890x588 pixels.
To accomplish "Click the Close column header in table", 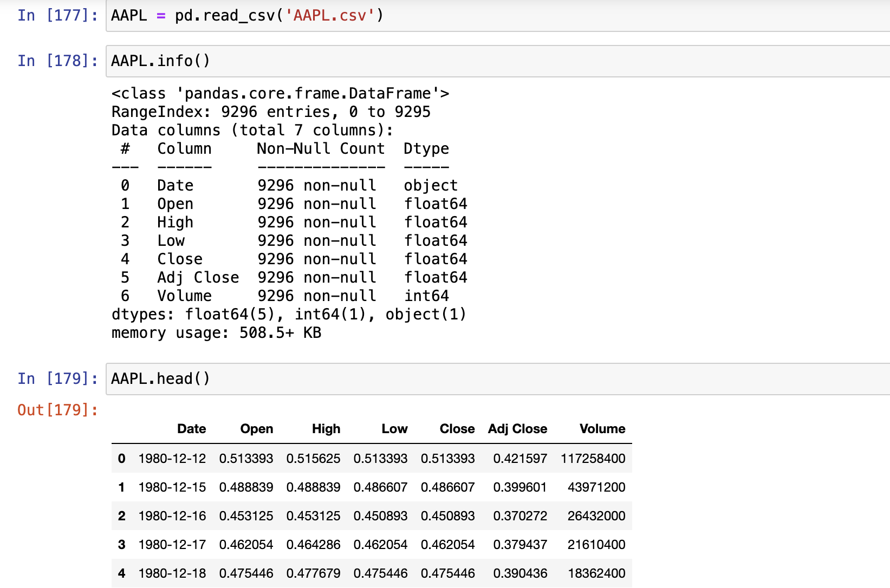I will [457, 429].
